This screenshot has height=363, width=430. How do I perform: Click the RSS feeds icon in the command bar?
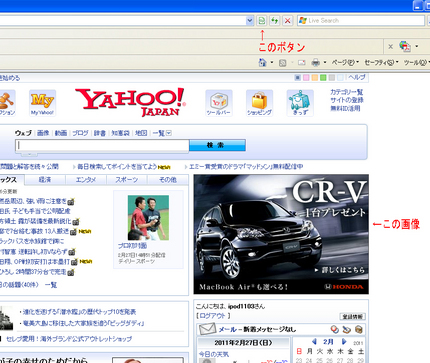(282, 62)
